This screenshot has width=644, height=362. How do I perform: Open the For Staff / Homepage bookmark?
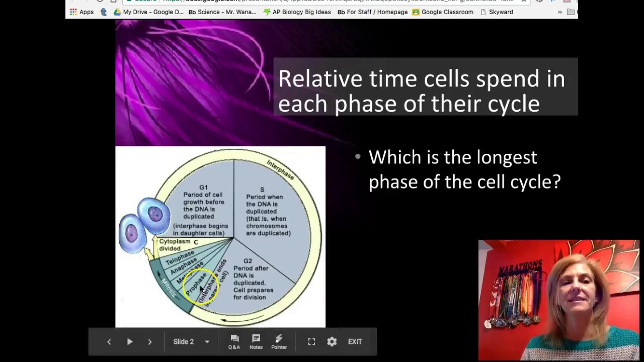[x=372, y=12]
